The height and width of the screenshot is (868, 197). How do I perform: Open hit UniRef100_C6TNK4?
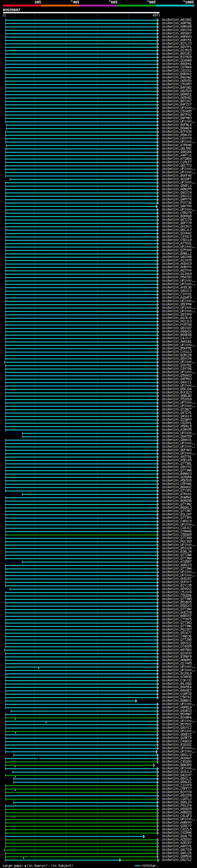click(x=177, y=67)
